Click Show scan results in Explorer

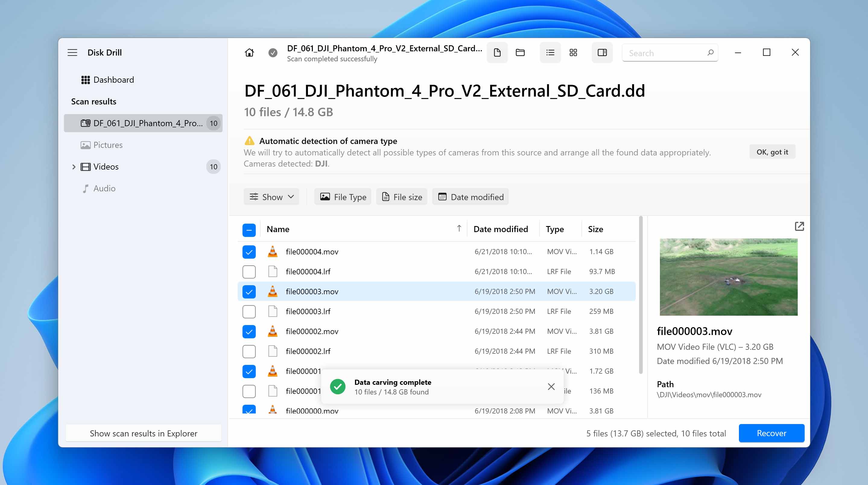[144, 433]
